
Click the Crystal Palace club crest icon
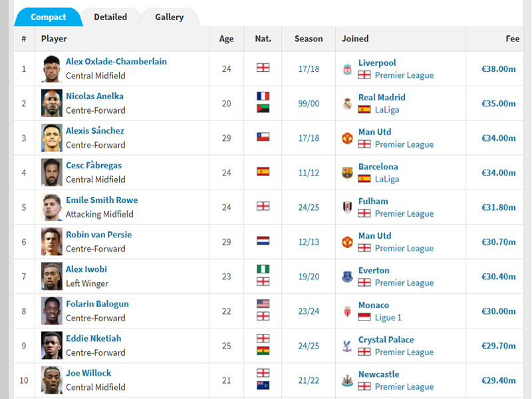coord(347,346)
